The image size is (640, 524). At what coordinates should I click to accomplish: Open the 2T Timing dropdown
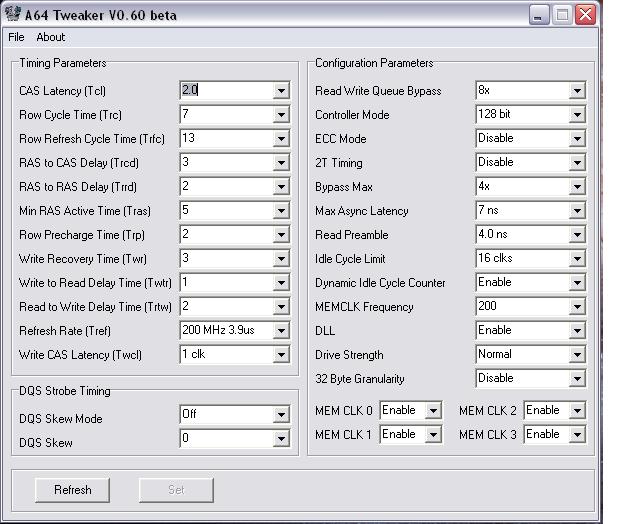click(x=577, y=162)
